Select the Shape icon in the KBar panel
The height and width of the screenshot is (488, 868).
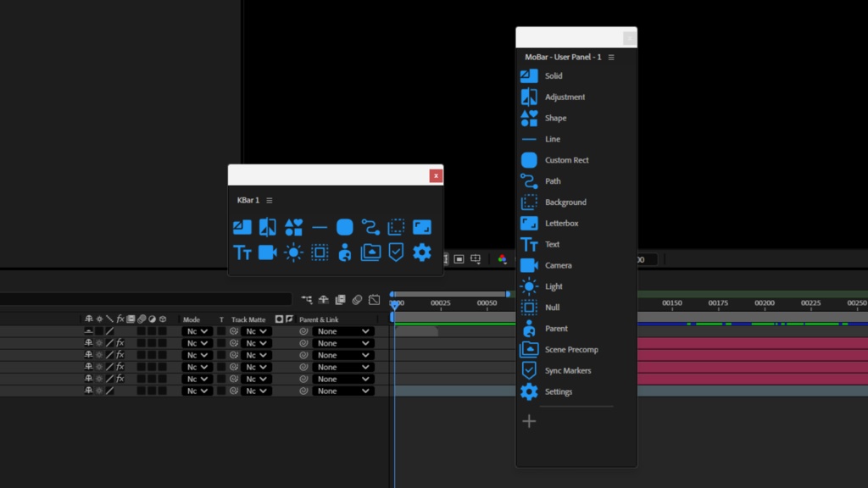[294, 226]
